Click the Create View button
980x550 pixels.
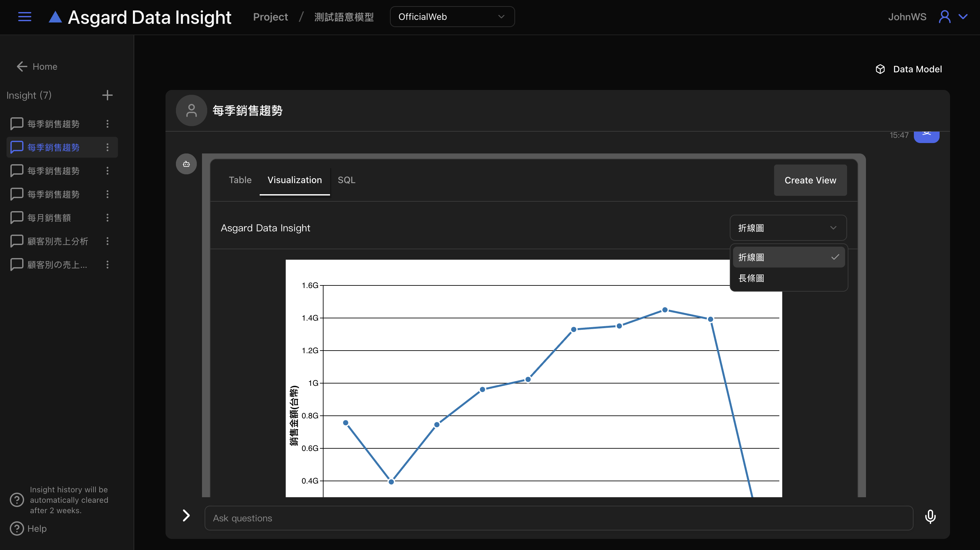coord(810,180)
